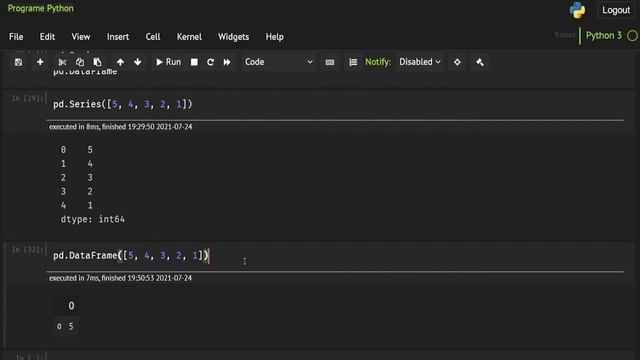Click the DataFrame output value 5
This screenshot has width=640, height=360.
71,327
